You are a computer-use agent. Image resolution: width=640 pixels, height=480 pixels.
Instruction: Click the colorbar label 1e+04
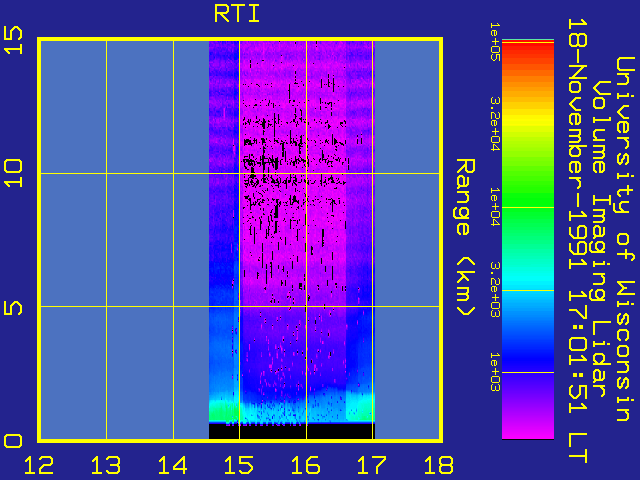point(495,207)
